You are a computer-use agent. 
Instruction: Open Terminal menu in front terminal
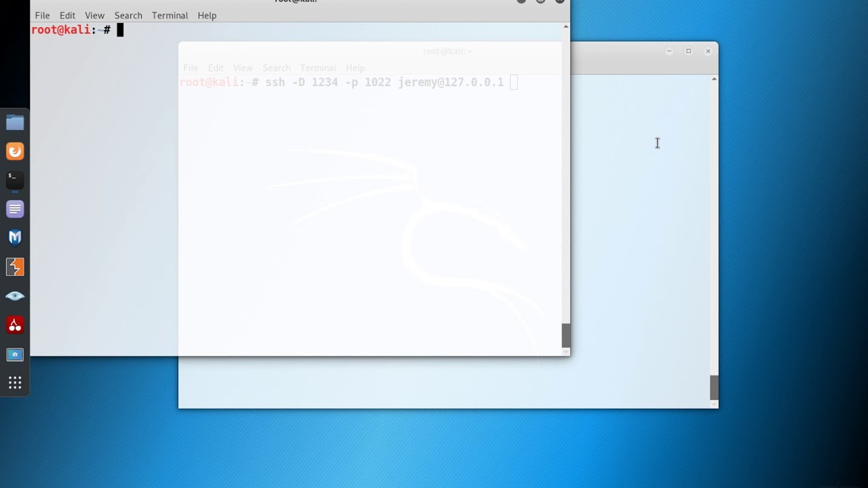click(170, 15)
